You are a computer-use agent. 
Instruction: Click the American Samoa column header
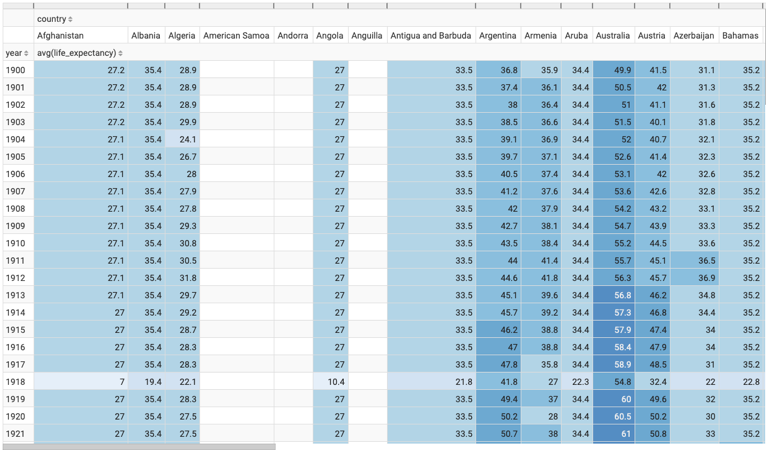pos(236,36)
